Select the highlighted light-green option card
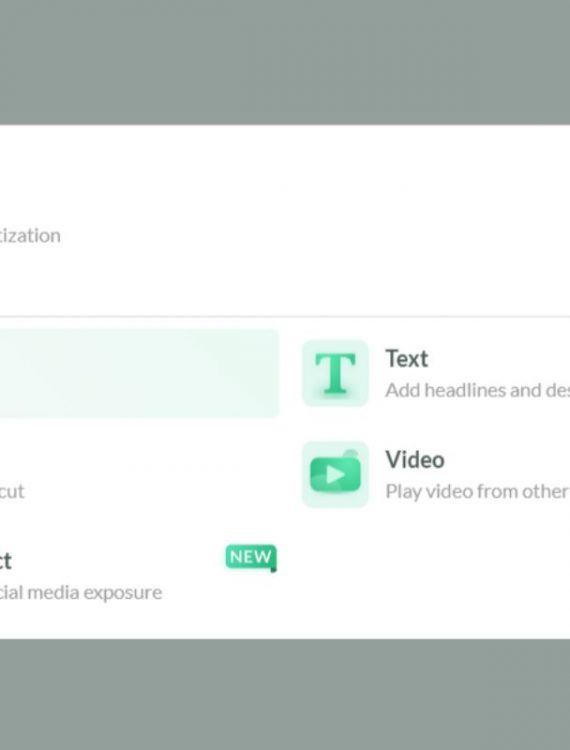Viewport: 570px width, 750px height. click(139, 373)
